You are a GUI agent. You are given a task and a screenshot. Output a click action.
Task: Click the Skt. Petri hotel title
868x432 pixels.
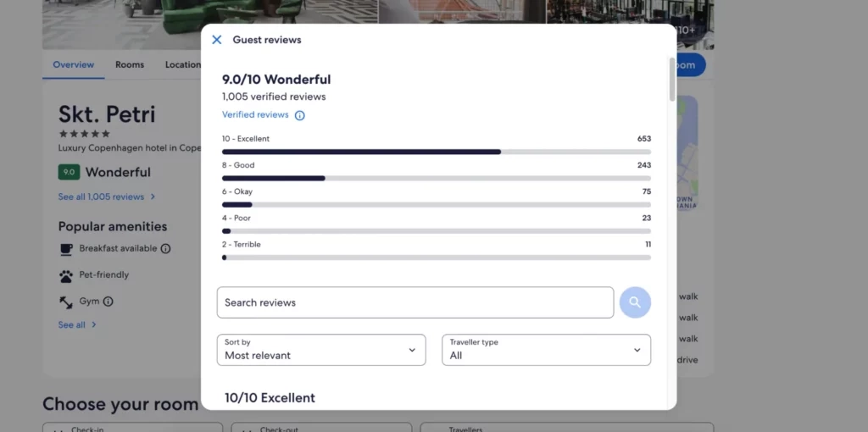click(x=107, y=114)
